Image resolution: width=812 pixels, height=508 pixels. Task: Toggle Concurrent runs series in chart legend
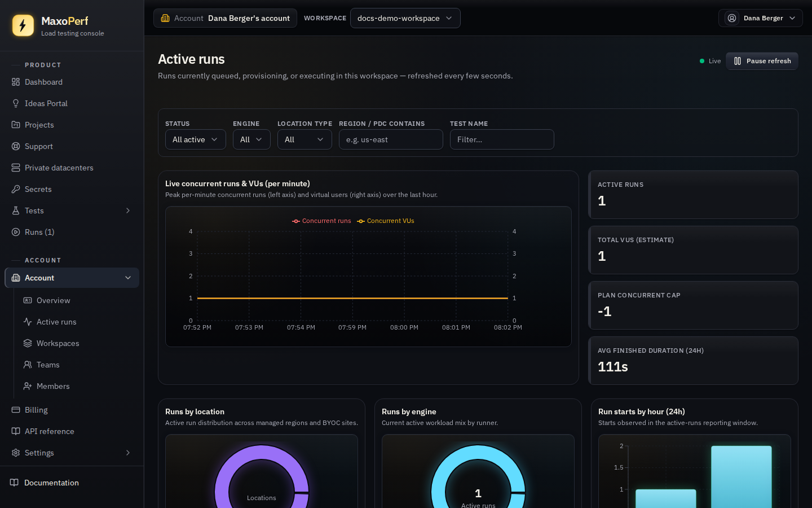[x=321, y=221]
